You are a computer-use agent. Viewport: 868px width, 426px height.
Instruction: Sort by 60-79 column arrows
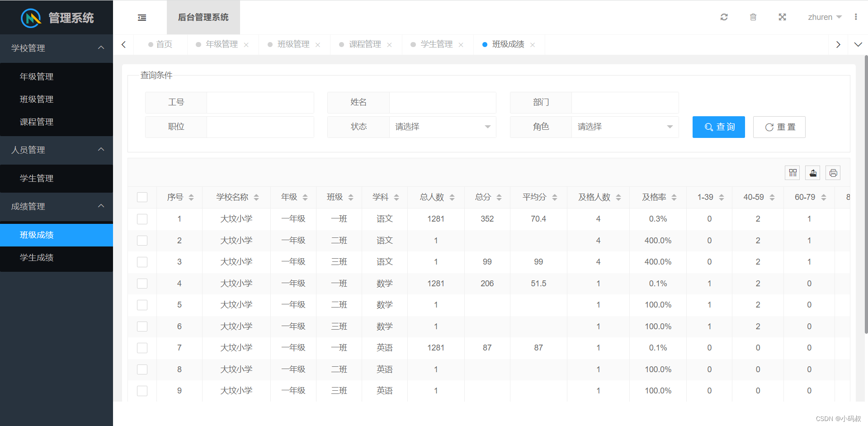point(824,198)
